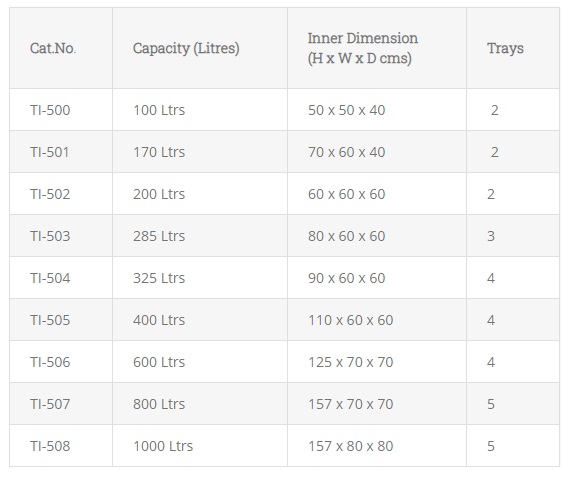The height and width of the screenshot is (486, 574).
Task: Select the 125 x 70 x 70 dimension
Action: coord(350,362)
